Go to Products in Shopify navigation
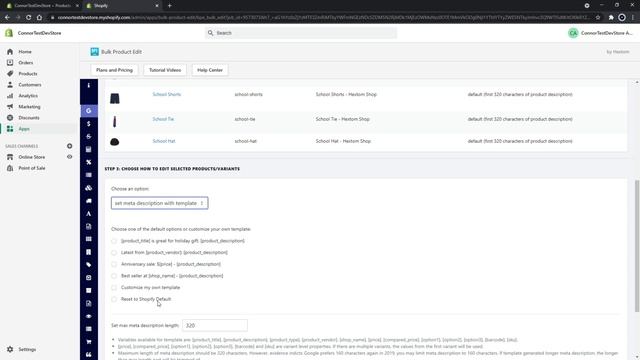This screenshot has height=360, width=640. [28, 74]
